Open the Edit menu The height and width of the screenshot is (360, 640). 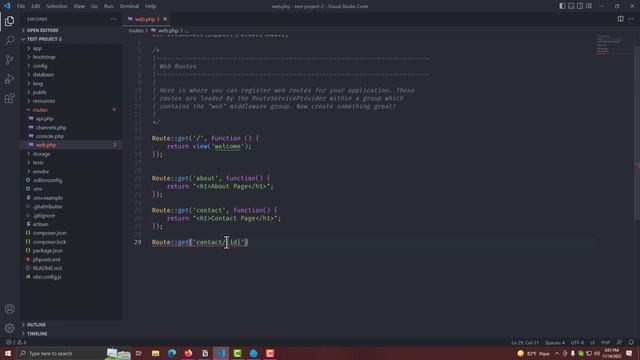(x=36, y=6)
